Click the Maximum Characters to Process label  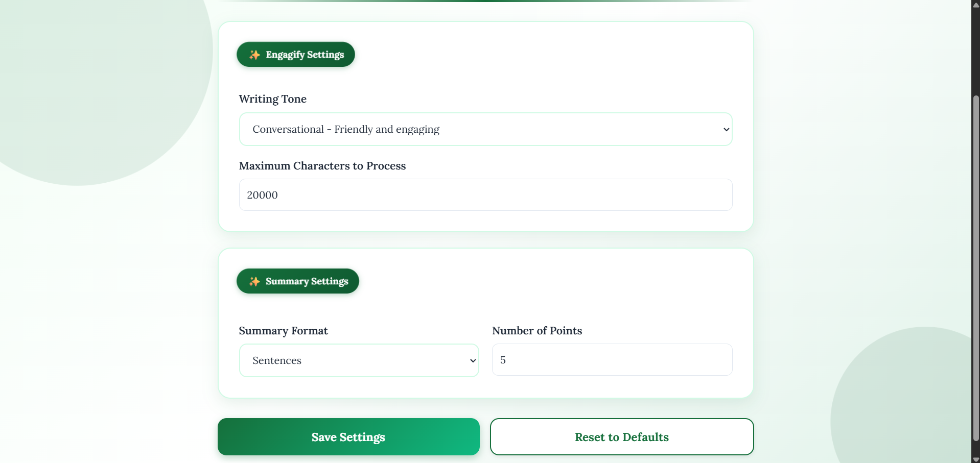322,166
